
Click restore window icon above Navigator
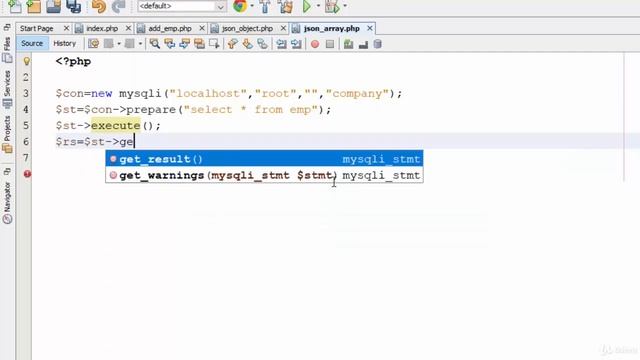pyautogui.click(x=7, y=171)
